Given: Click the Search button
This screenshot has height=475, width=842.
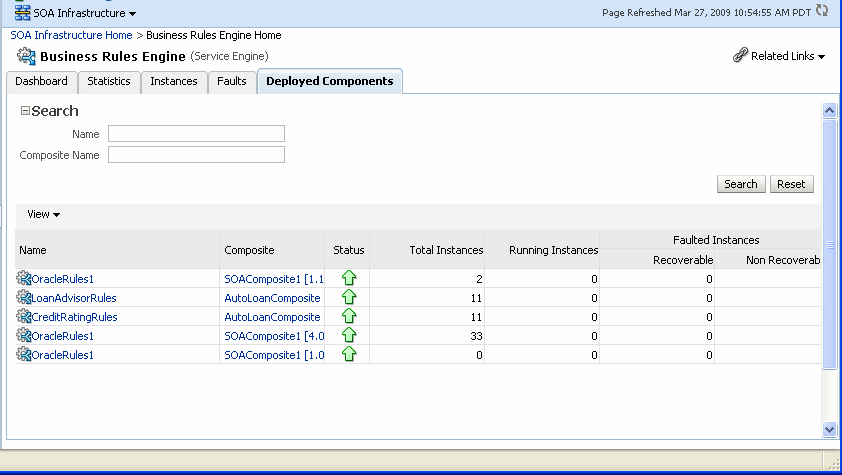Looking at the screenshot, I should [x=741, y=184].
